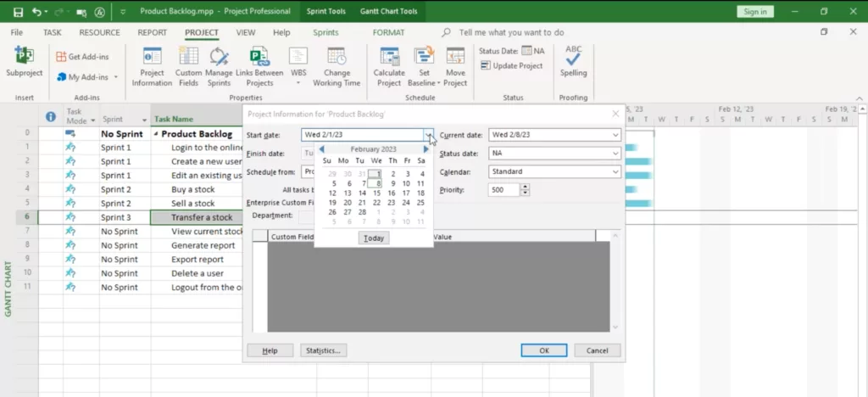Click Move Project
The image size is (868, 397).
[x=455, y=67]
